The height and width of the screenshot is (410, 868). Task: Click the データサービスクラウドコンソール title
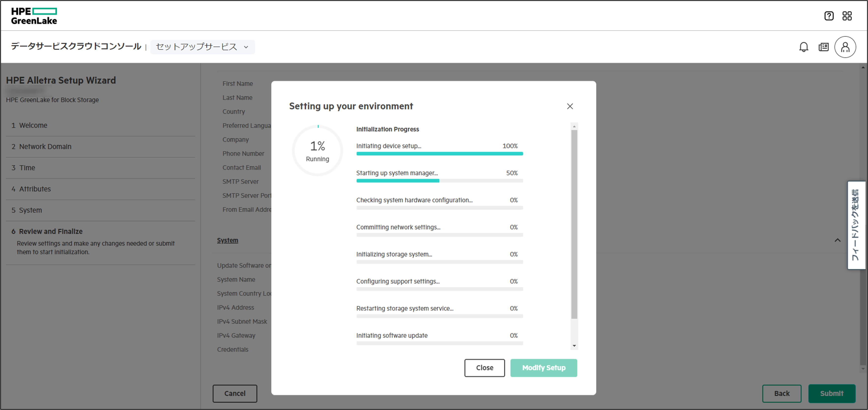pyautogui.click(x=76, y=46)
